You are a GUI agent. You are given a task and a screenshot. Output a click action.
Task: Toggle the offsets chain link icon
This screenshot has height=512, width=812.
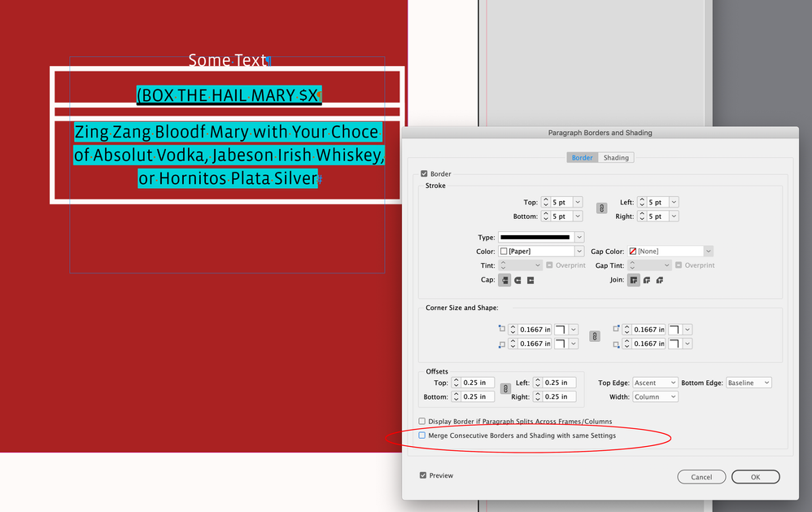pyautogui.click(x=505, y=388)
